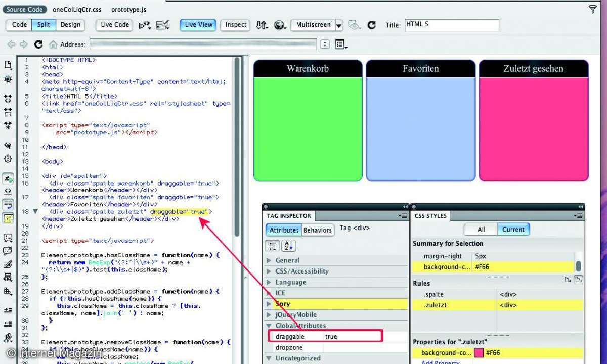Viewport: 607px width, 364px height.
Task: Click the greyed-out eye visualization icon
Action: 355,25
